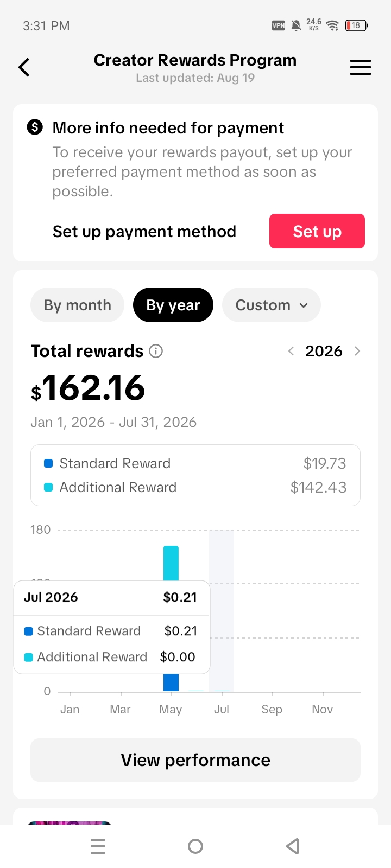391x868 pixels.
Task: Tap the Additional Reward cyan swatch
Action: point(48,487)
